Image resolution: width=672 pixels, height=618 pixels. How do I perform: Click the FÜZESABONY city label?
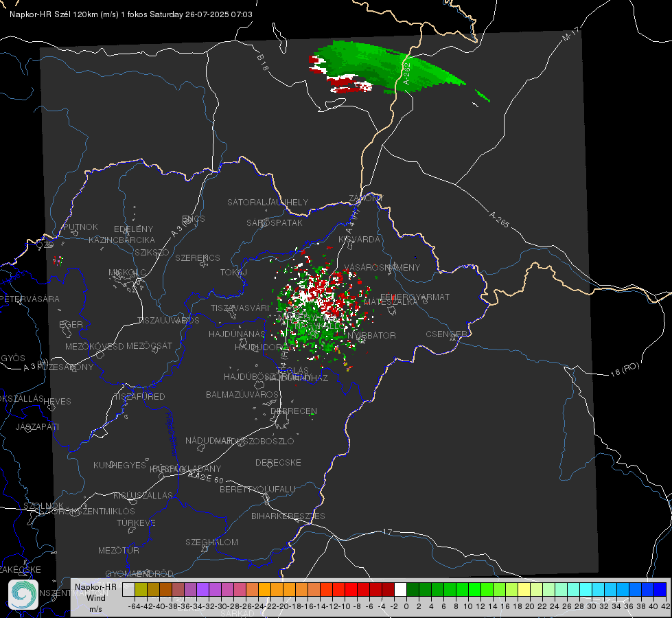65,367
